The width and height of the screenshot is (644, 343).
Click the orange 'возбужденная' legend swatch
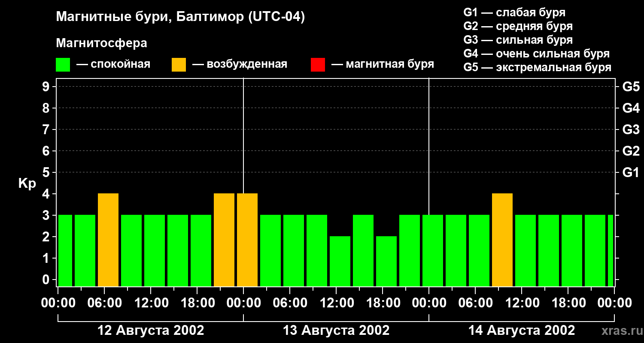tap(179, 65)
